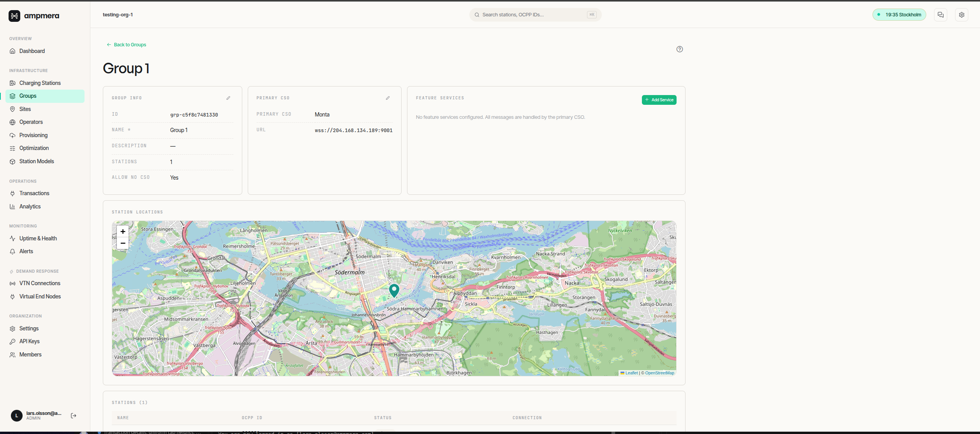Image resolution: width=980 pixels, height=434 pixels.
Task: Open the chat messages icon
Action: pos(941,15)
